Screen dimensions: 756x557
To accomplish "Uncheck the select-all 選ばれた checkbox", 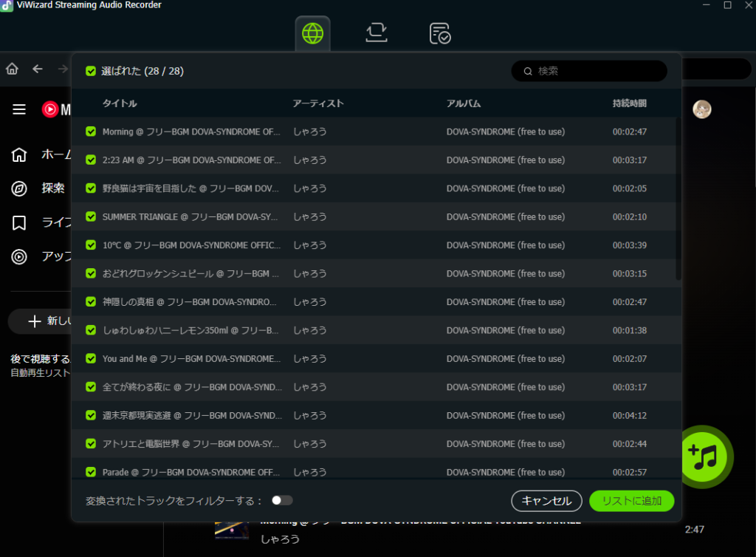I will point(91,72).
